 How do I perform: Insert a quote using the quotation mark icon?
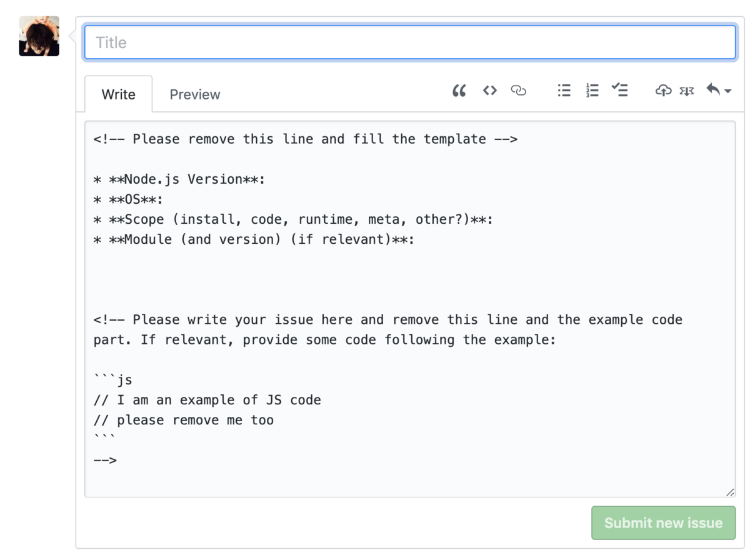click(459, 91)
